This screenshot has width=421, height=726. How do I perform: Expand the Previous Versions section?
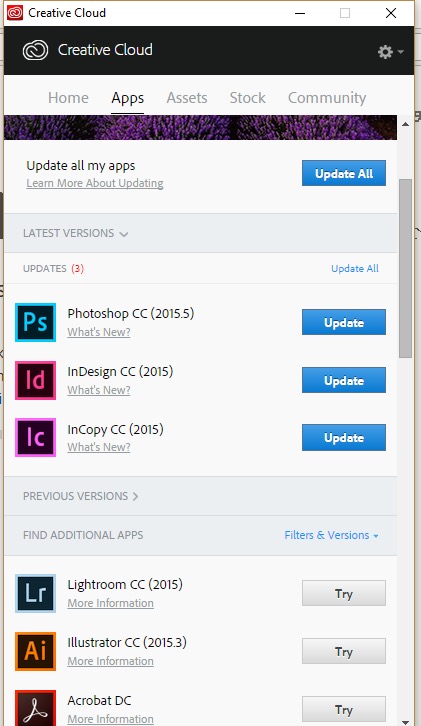pos(81,496)
